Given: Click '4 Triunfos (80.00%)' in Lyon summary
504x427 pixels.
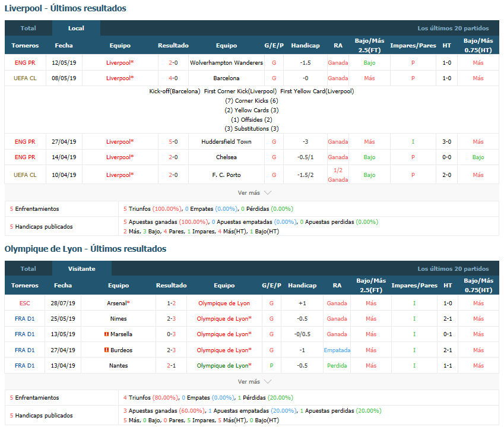Looking at the screenshot, I should point(151,397).
